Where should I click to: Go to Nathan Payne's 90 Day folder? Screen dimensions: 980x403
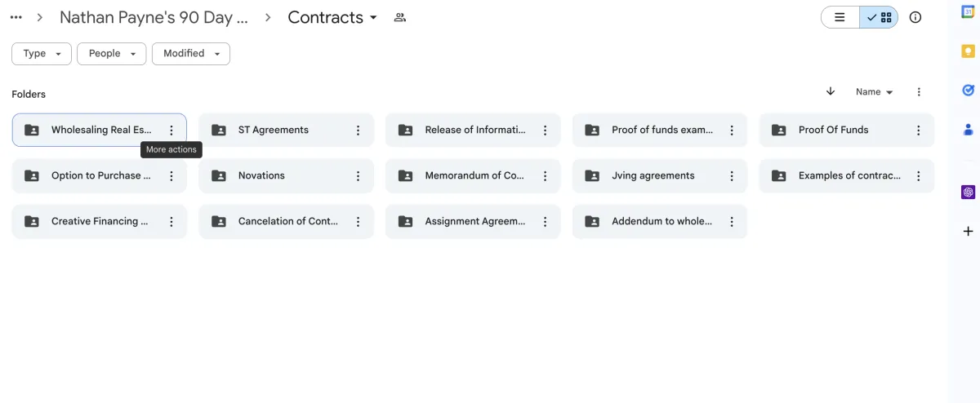154,17
